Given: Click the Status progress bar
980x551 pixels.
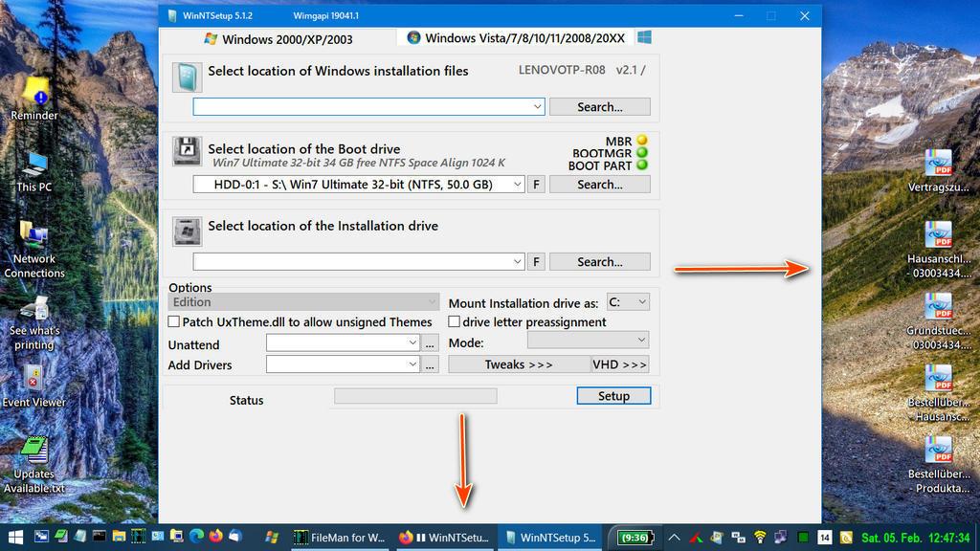Looking at the screenshot, I should click(415, 396).
